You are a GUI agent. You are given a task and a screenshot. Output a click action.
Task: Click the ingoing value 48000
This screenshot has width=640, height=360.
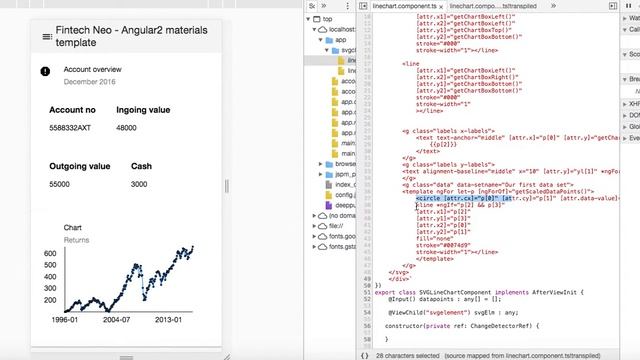click(x=126, y=128)
